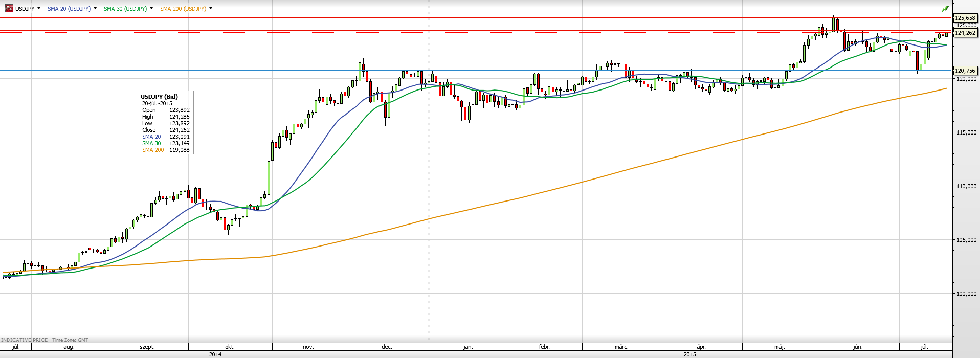Image resolution: width=980 pixels, height=358 pixels.
Task: Click the 120,000 price axis label
Action: click(966, 79)
